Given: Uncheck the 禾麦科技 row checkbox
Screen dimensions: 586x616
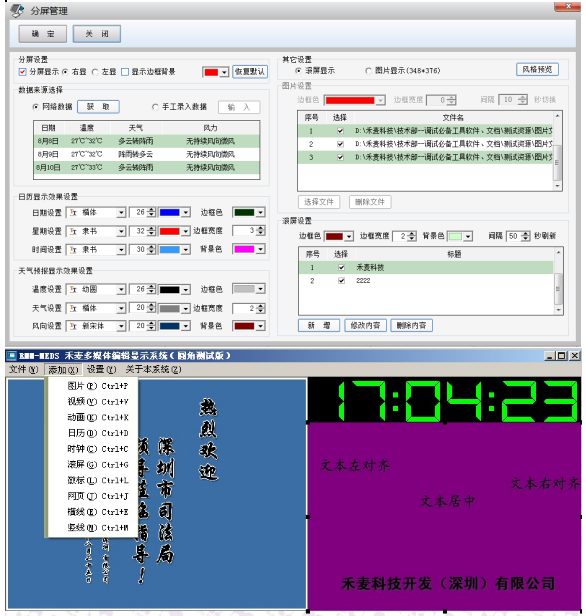Looking at the screenshot, I should pyautogui.click(x=341, y=268).
